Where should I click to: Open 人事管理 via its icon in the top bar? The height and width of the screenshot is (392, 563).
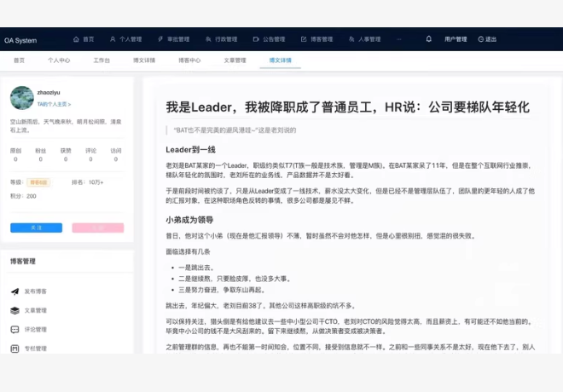click(351, 39)
